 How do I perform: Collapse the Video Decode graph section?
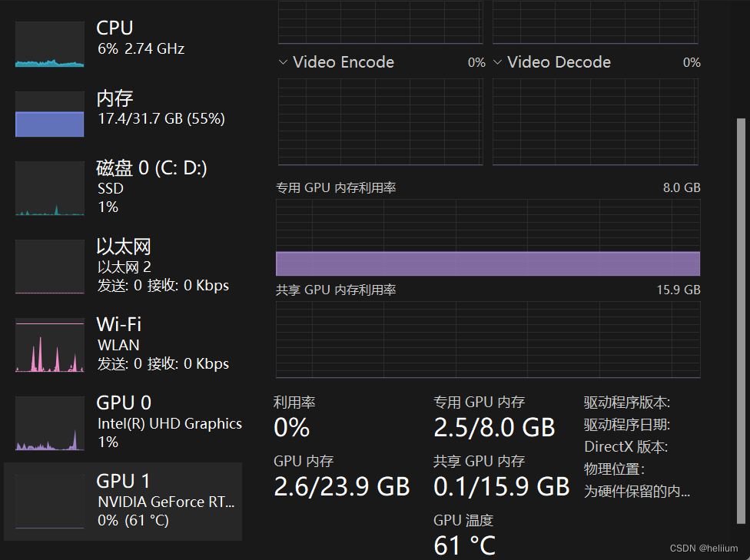[x=497, y=62]
